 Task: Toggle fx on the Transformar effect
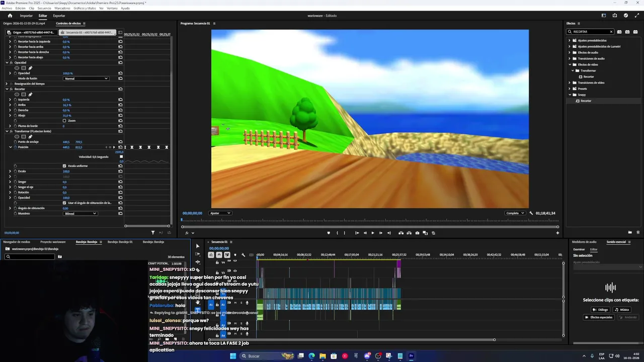click(x=11, y=131)
